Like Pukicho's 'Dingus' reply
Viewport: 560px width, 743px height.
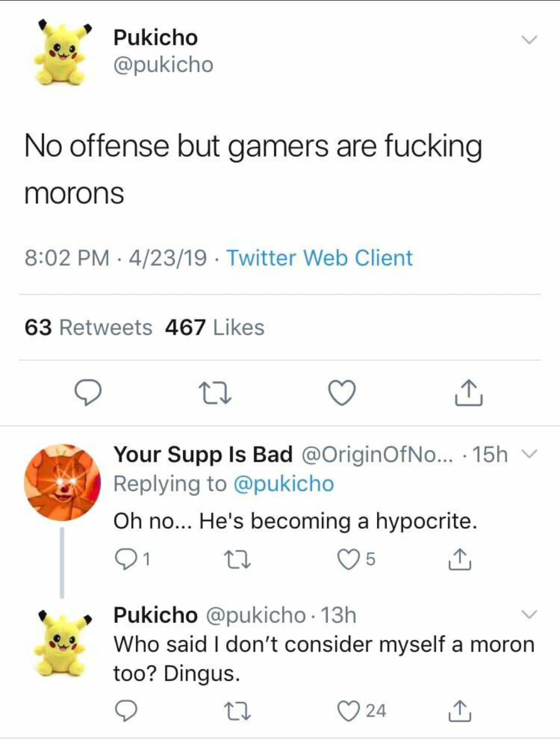pos(347,711)
